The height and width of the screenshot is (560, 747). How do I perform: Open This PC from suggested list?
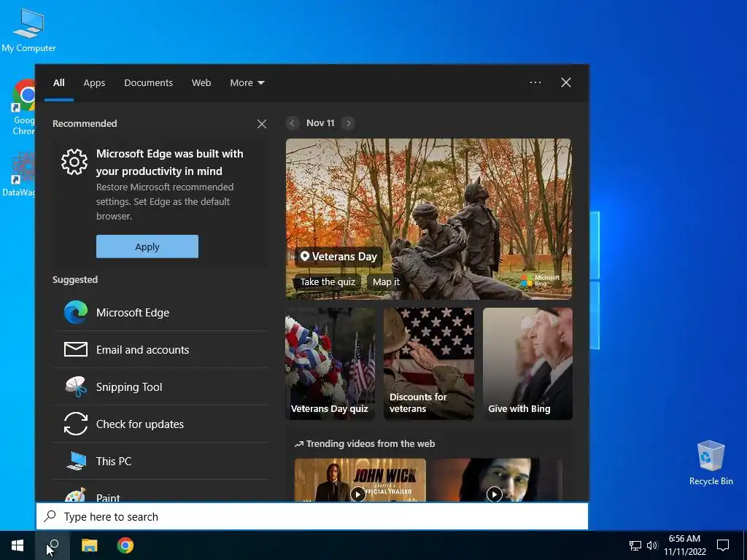pos(160,461)
